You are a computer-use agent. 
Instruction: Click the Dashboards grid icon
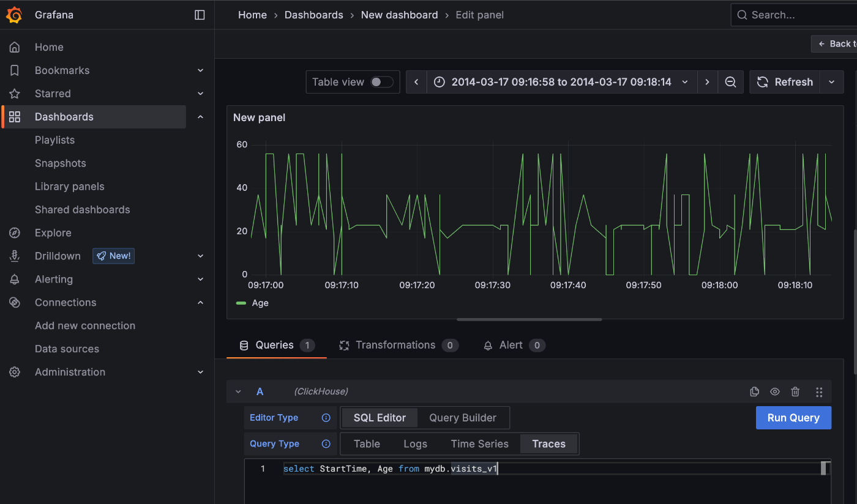15,117
